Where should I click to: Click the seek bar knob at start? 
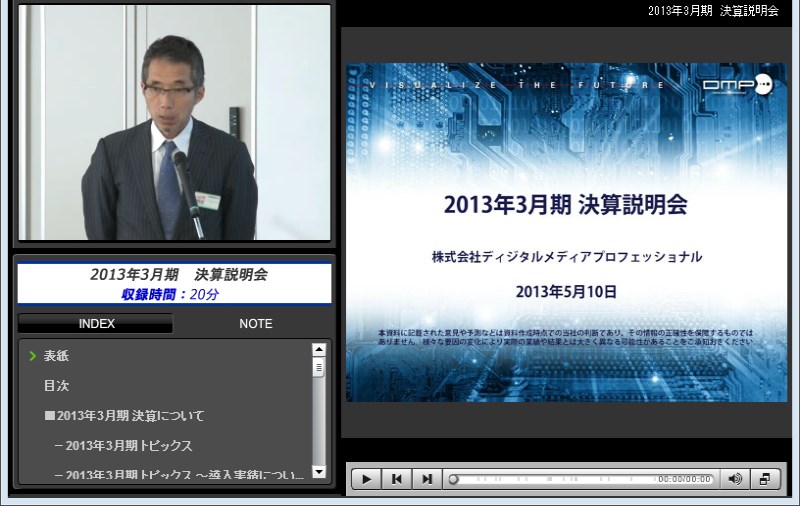[x=453, y=479]
